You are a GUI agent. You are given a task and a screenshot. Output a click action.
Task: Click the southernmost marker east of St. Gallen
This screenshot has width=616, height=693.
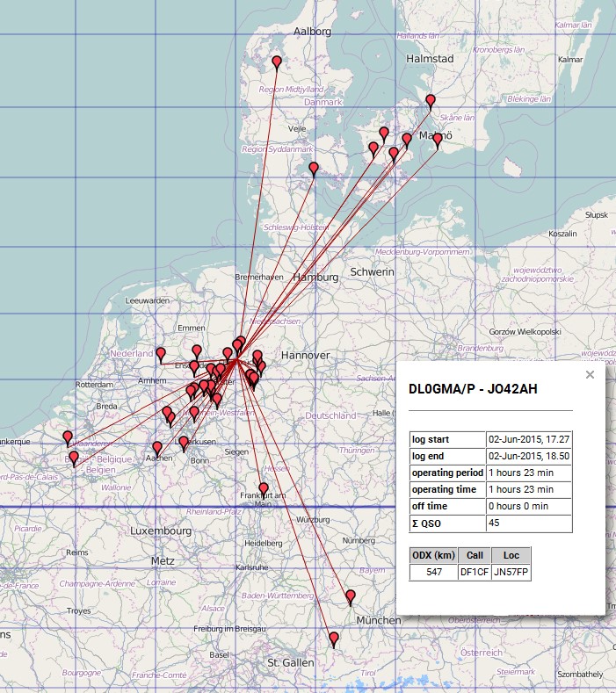click(x=333, y=639)
